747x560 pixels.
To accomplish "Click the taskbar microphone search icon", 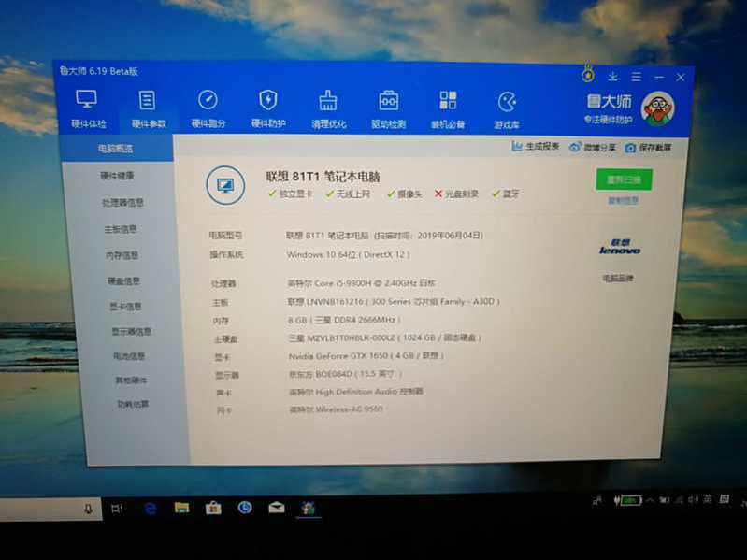I will coord(88,509).
